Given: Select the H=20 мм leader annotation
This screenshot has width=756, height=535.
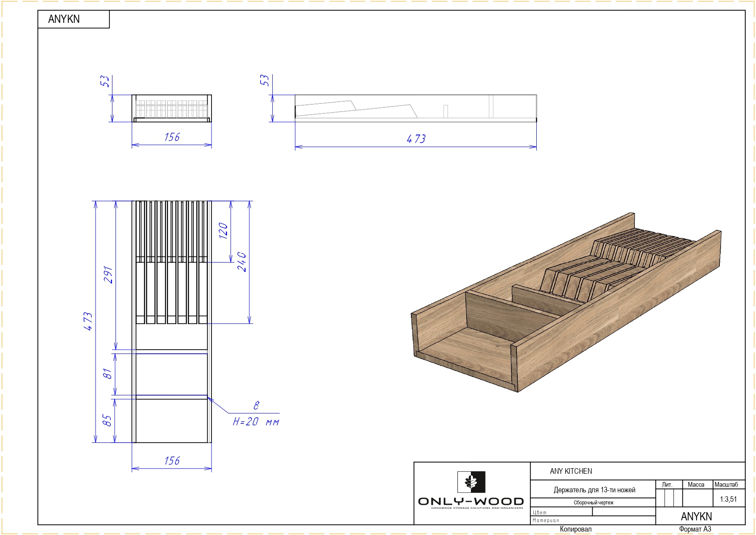Looking at the screenshot, I should point(256,422).
